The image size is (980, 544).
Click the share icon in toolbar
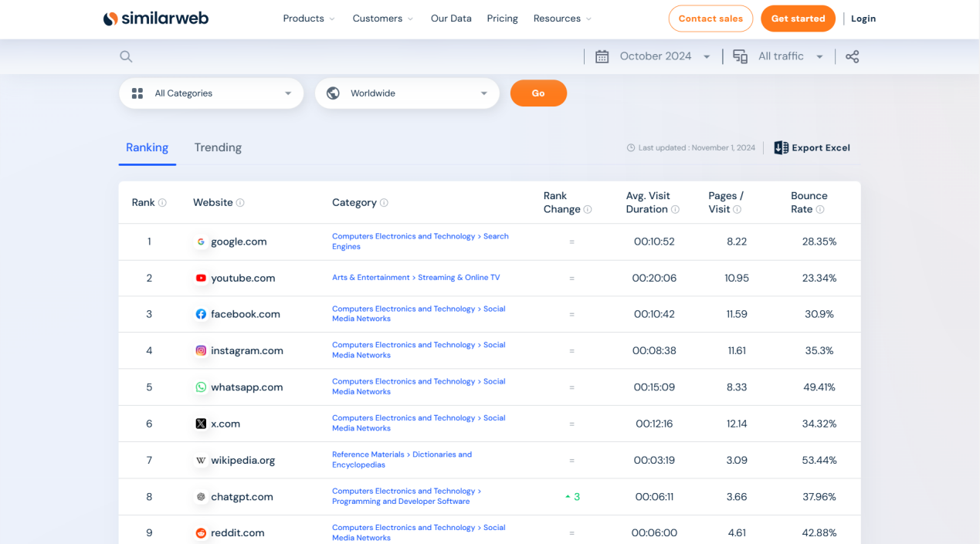(852, 56)
